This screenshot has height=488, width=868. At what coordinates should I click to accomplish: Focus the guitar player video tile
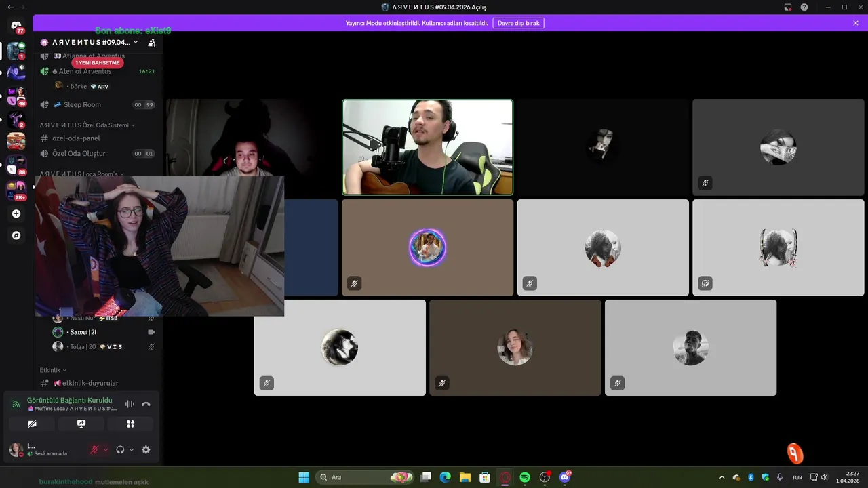coord(427,147)
